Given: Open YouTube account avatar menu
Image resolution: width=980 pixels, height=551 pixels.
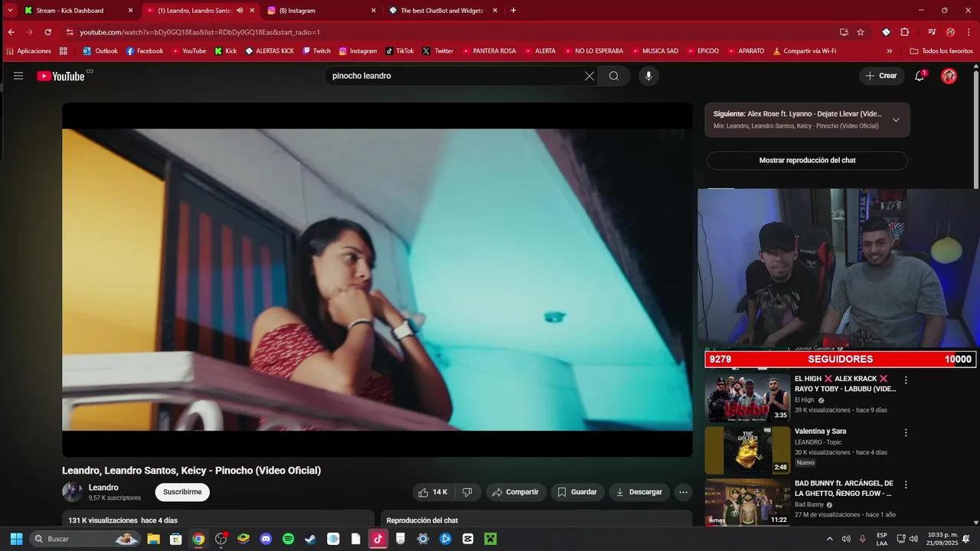Looking at the screenshot, I should point(949,76).
